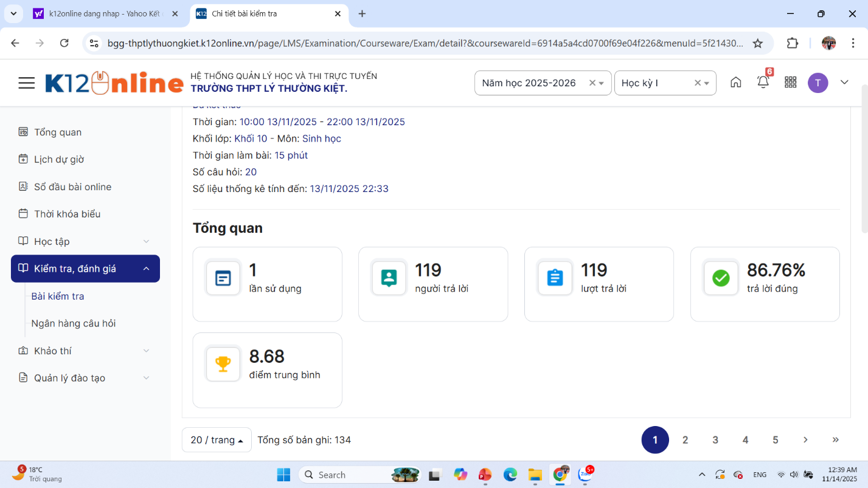Open the hamburger sidebar menu

[x=26, y=83]
